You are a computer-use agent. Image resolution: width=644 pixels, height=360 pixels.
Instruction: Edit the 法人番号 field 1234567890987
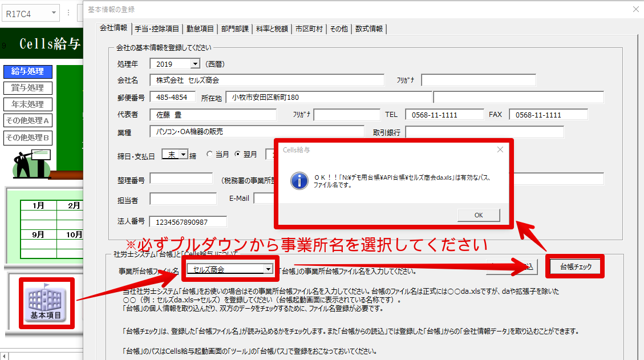188,222
